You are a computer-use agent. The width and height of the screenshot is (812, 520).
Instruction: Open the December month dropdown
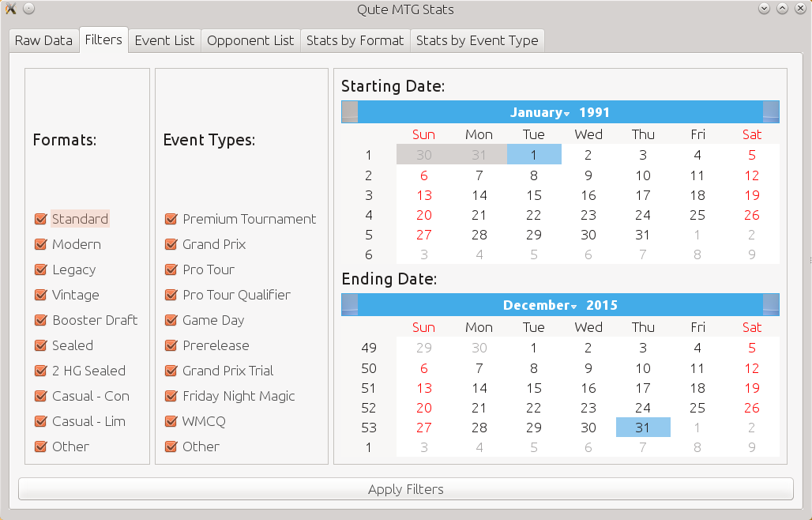click(x=539, y=305)
